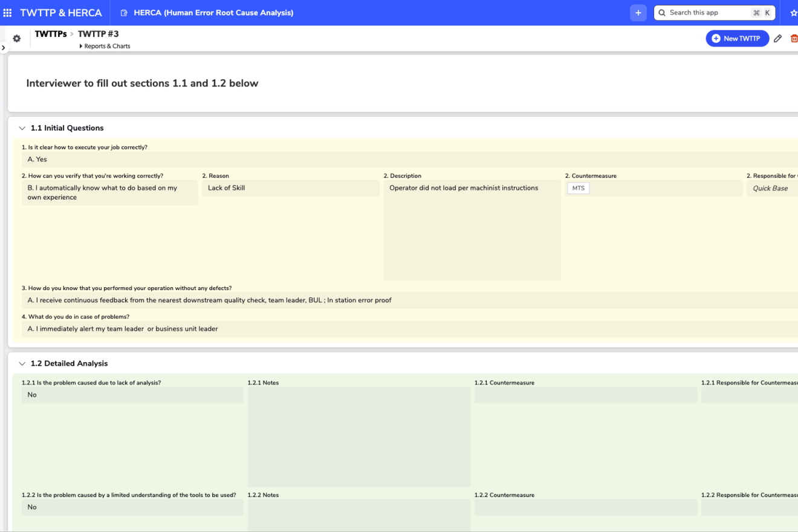Expand Reports & Charts disclosure triangle
798x532 pixels.
(x=81, y=46)
